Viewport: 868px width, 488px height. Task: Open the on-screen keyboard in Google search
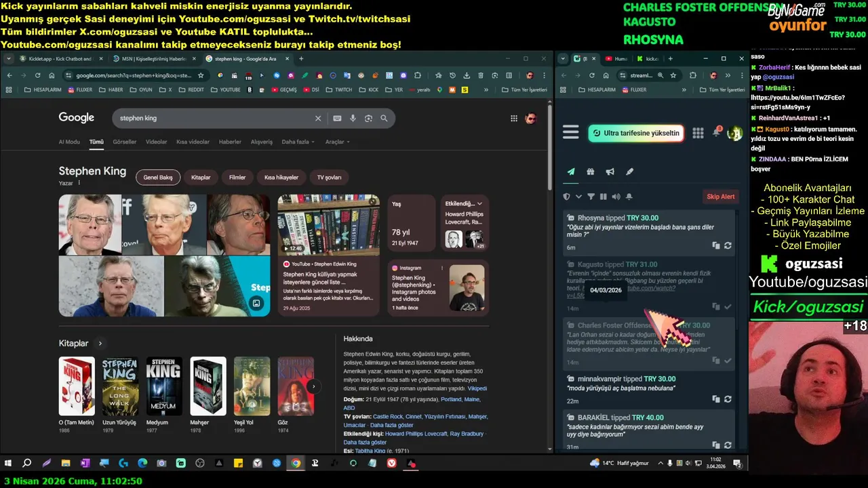pos(337,118)
